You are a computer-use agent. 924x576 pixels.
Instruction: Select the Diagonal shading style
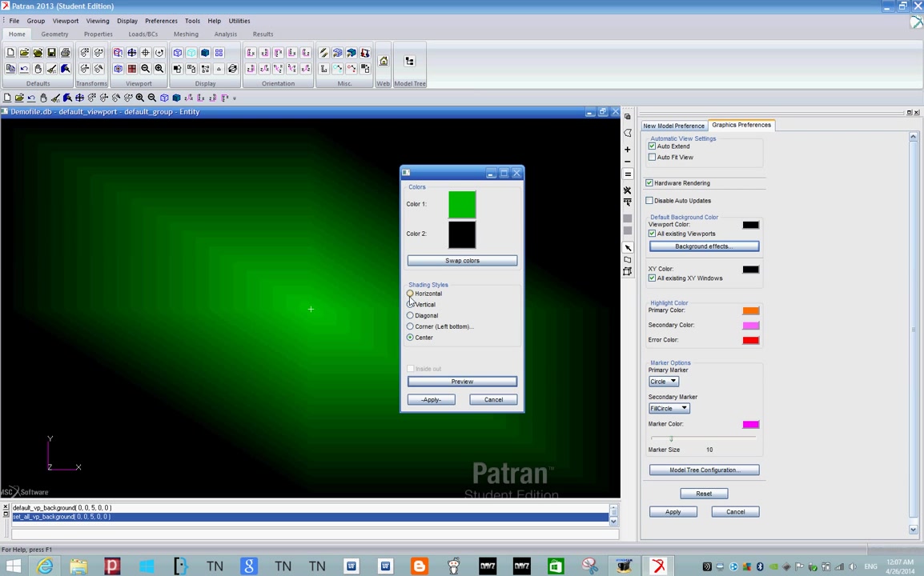click(x=410, y=316)
